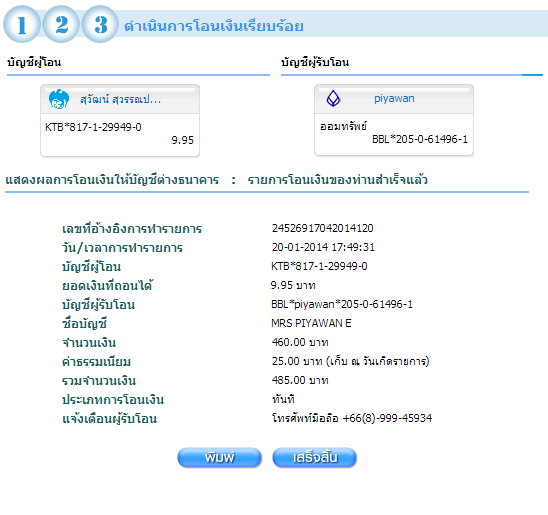
Task: Click the Bangkok Bank diamond logo
Action: [x=333, y=99]
